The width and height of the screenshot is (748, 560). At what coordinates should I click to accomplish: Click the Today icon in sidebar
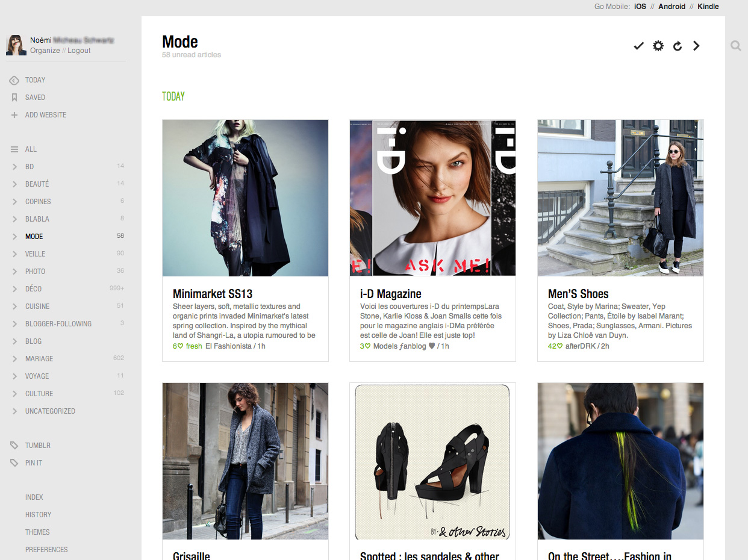pos(14,80)
